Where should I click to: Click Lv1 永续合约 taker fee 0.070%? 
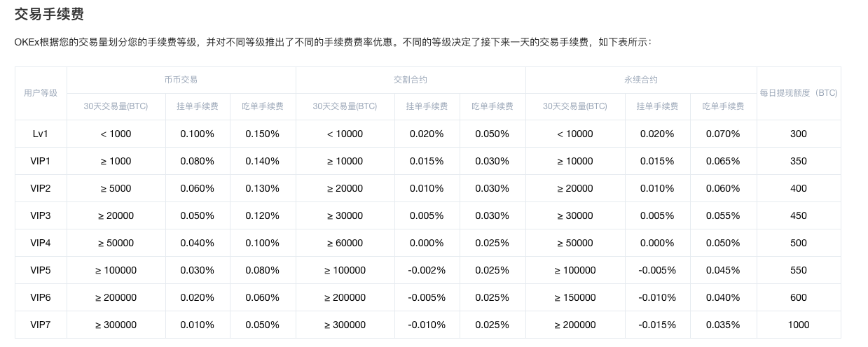pos(723,134)
